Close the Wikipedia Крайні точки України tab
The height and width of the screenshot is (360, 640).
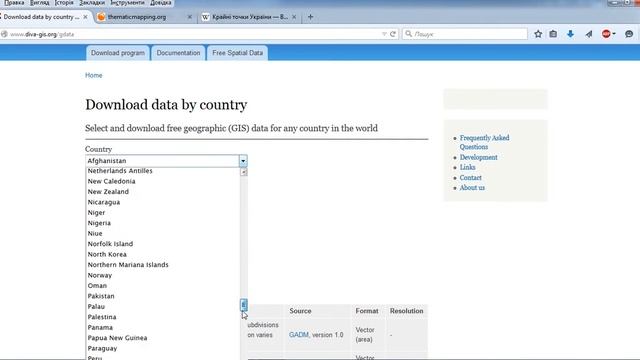point(294,17)
